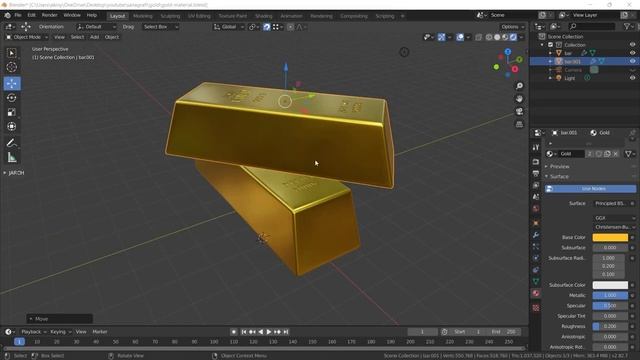Select the Select Box tool in toolbar
Image resolution: width=640 pixels, height=360 pixels.
click(x=11, y=53)
